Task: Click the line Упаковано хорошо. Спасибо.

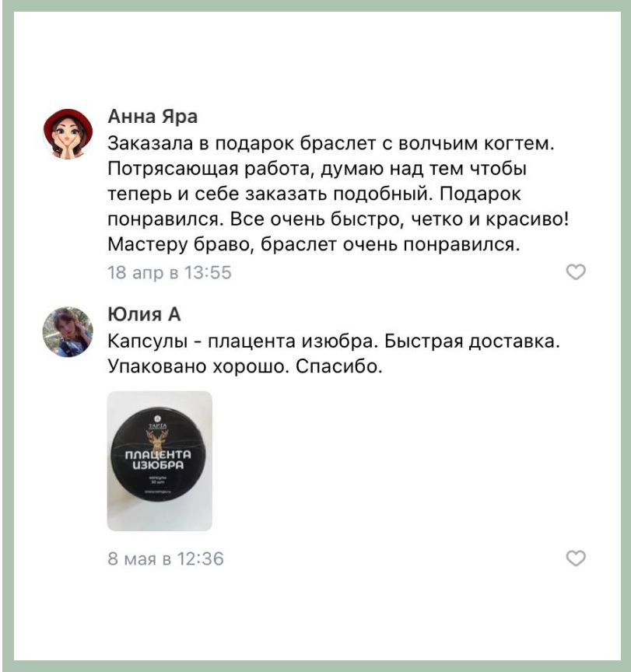Action: pyautogui.click(x=245, y=367)
